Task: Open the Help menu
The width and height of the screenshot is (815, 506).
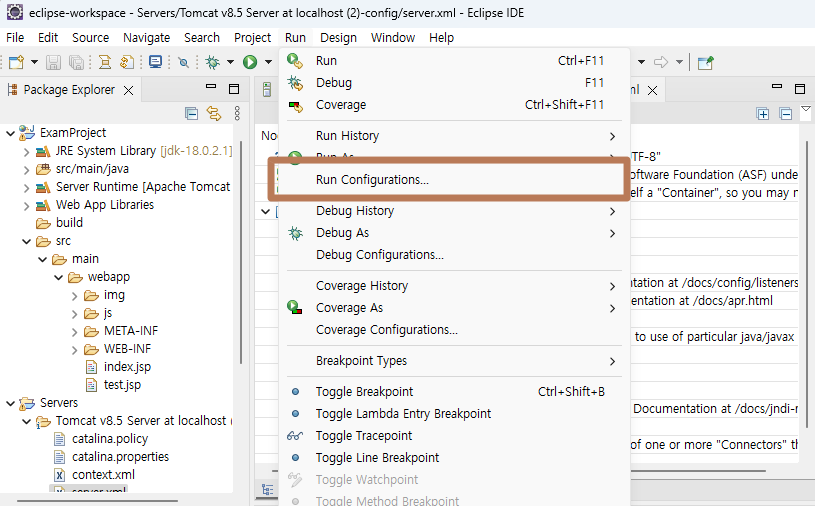Action: point(441,37)
